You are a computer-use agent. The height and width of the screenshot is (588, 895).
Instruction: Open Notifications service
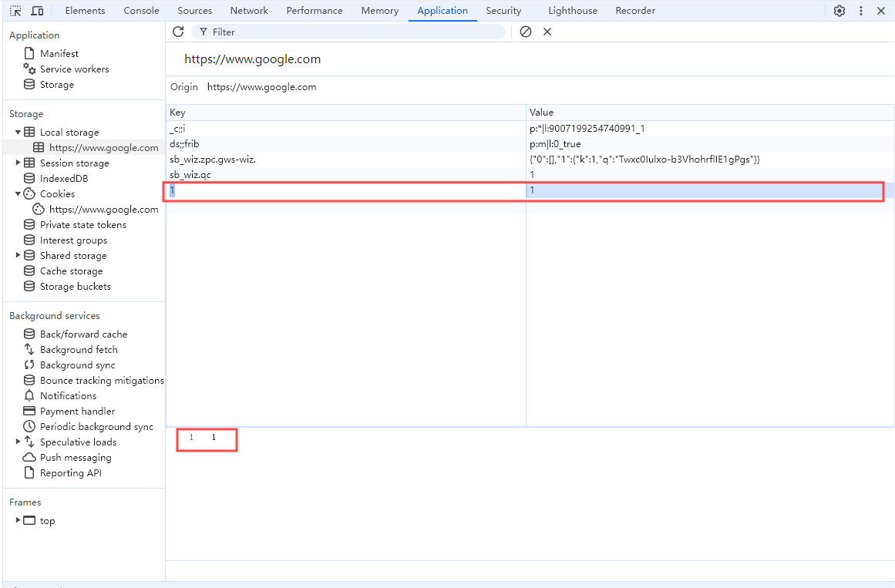pos(68,396)
